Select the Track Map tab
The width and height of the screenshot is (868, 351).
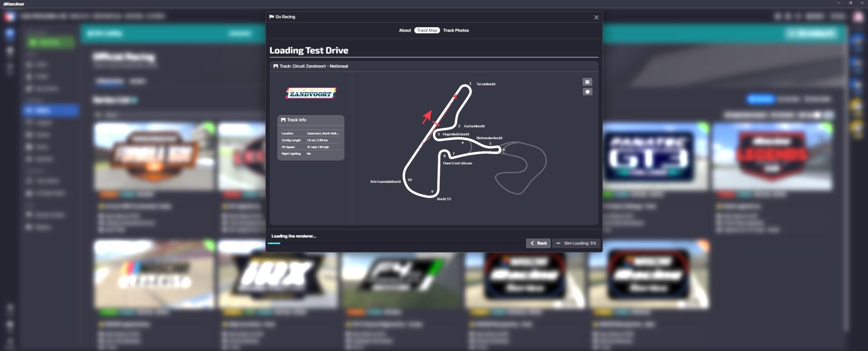tap(427, 30)
